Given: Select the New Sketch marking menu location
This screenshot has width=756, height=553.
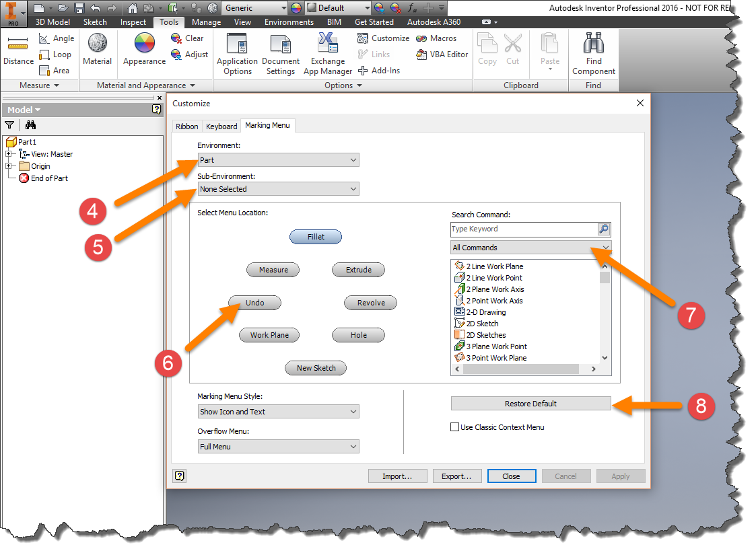Looking at the screenshot, I should coord(316,368).
